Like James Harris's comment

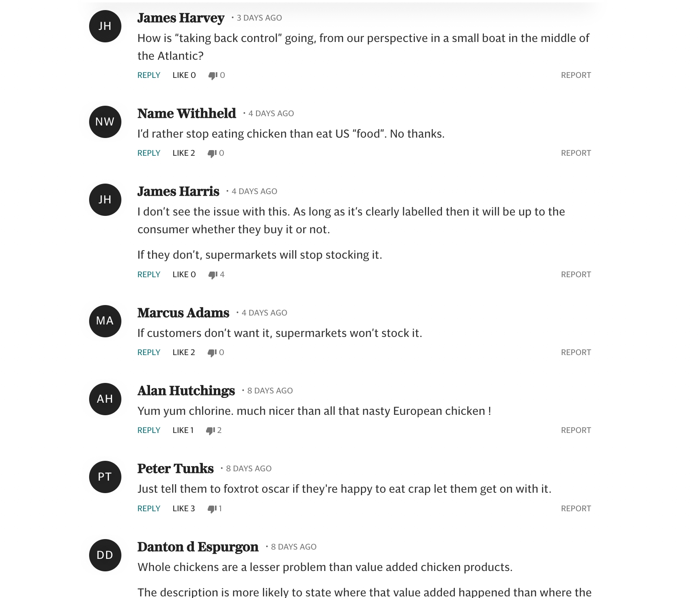[x=184, y=275]
